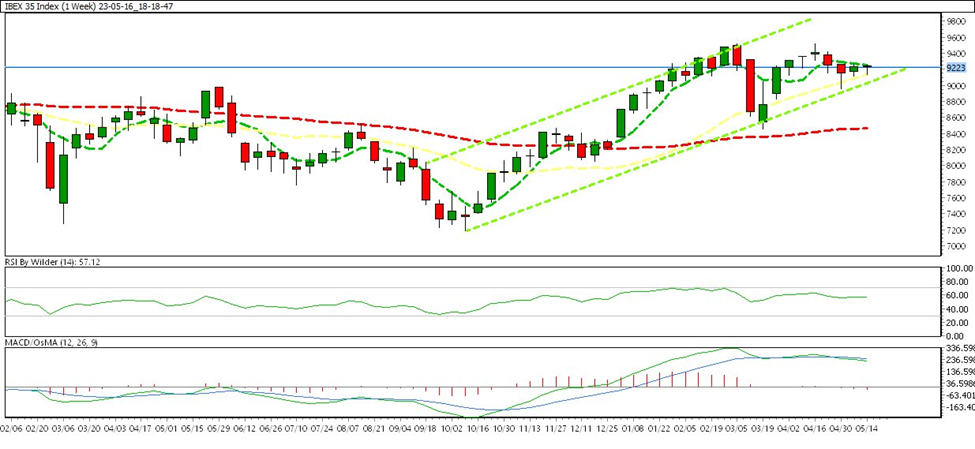Click the 9600 price axis label
The width and height of the screenshot is (975, 449).
956,37
